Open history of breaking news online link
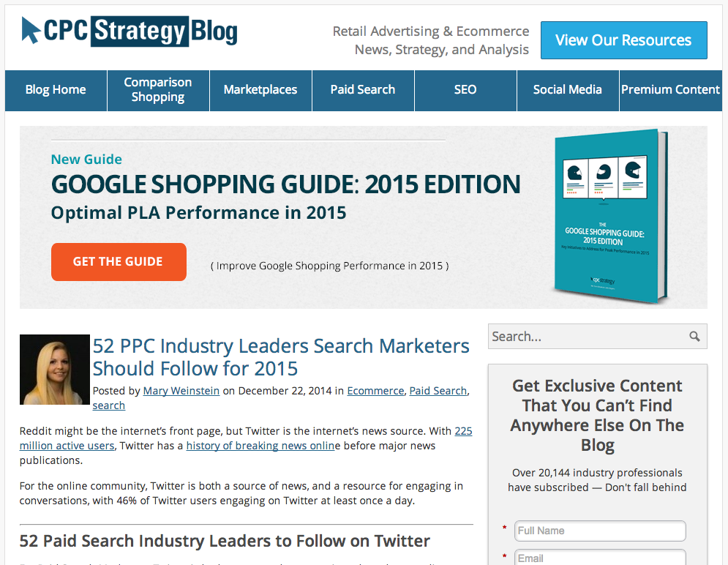 [260, 446]
